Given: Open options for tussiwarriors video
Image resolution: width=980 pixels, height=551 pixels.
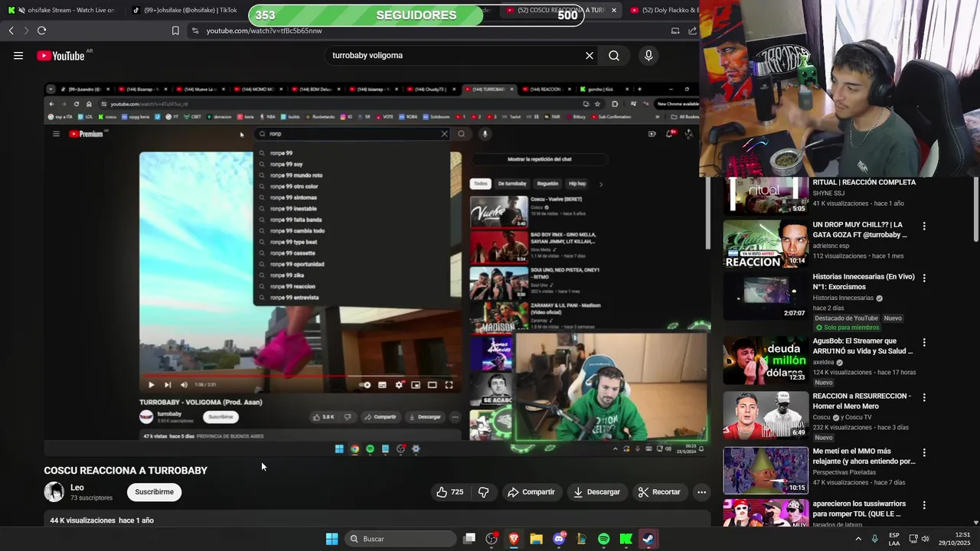Looking at the screenshot, I should [x=924, y=505].
